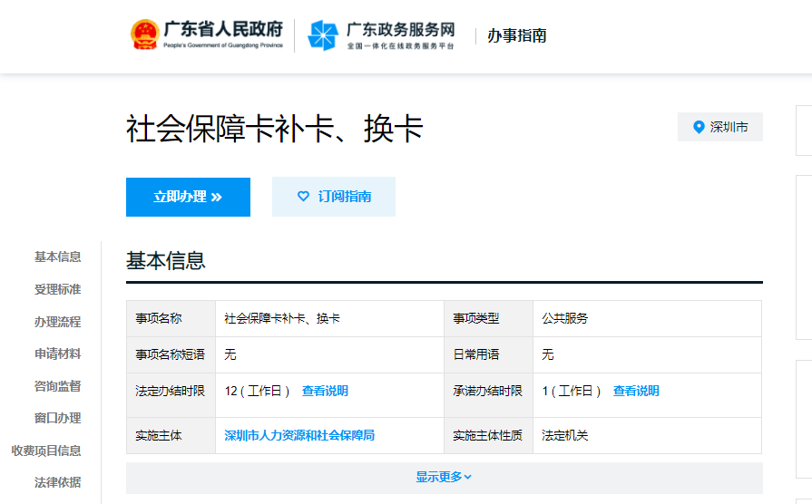The image size is (812, 504).
Task: Click the page title 社会保障卡补卡、换卡
Action: point(275,129)
